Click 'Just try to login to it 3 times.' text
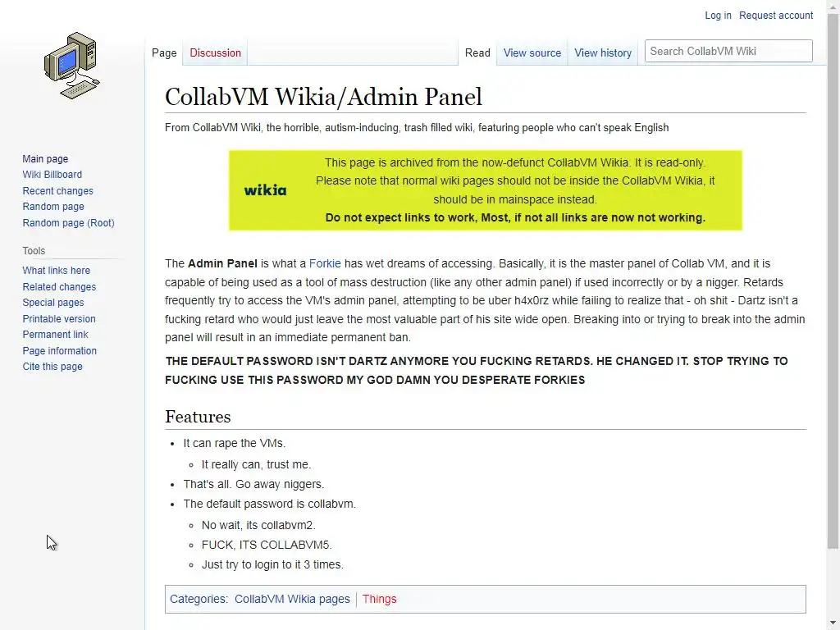The height and width of the screenshot is (630, 840). 272,564
